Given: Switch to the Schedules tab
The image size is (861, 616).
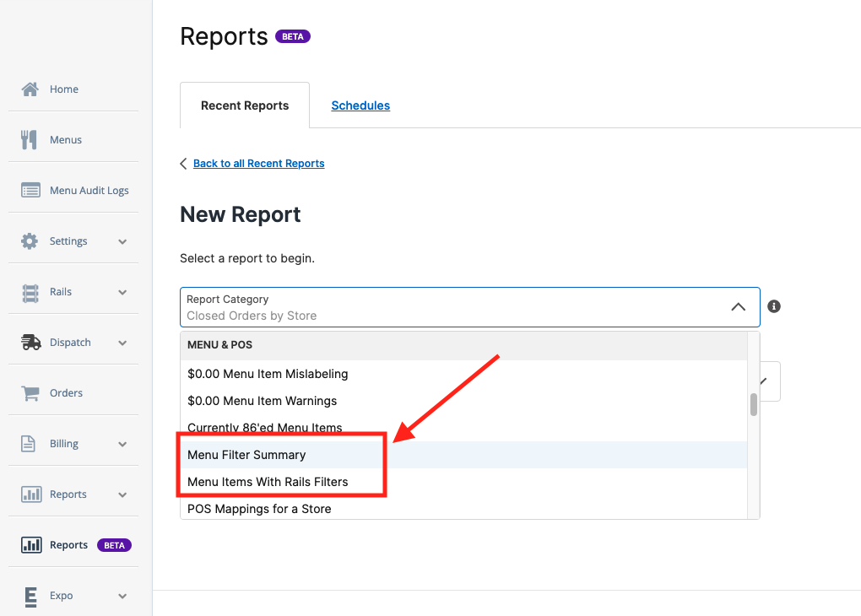Looking at the screenshot, I should pyautogui.click(x=360, y=105).
